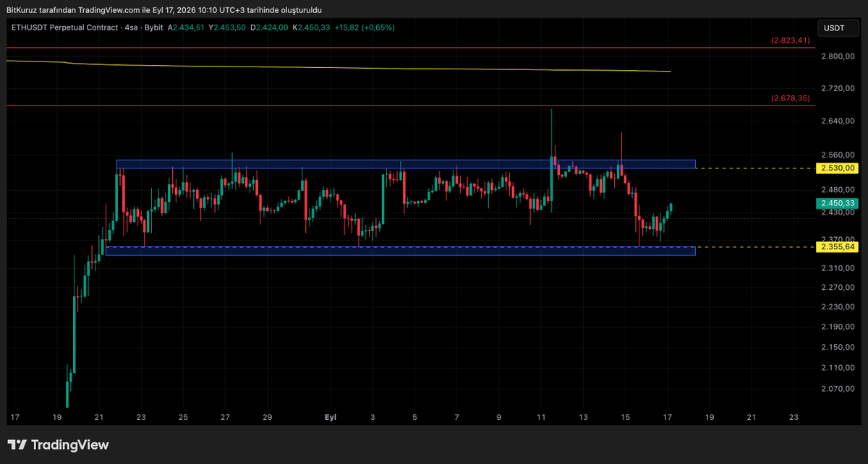Click the 2.370,00 price axis value
Screen dimensions: 868x464
[837, 239]
